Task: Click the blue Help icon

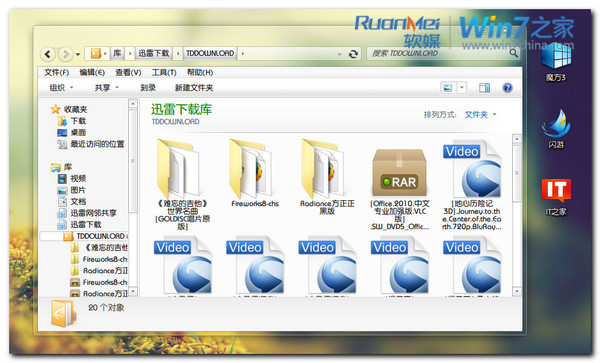Action: tap(507, 88)
